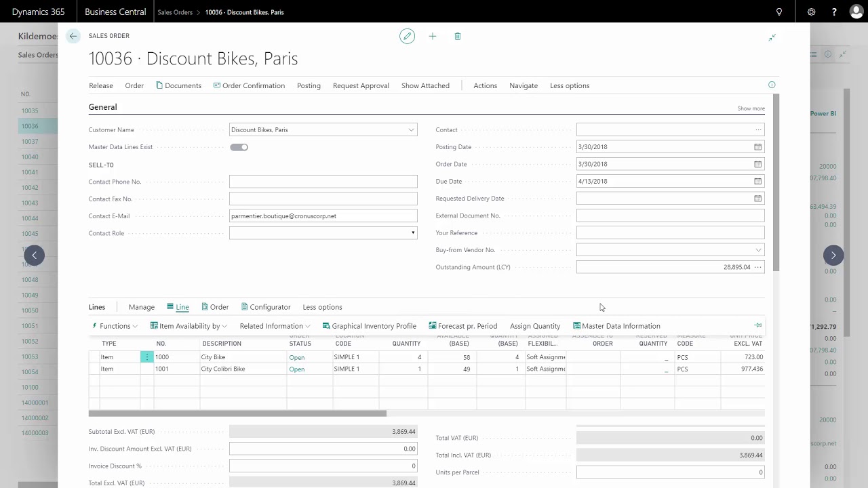Screen dimensions: 868x488
Task: Click Assign Quantity action
Action: [x=535, y=326]
